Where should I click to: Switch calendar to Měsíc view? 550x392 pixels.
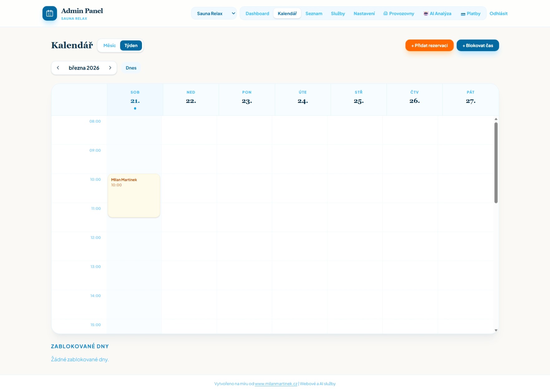pyautogui.click(x=110, y=45)
